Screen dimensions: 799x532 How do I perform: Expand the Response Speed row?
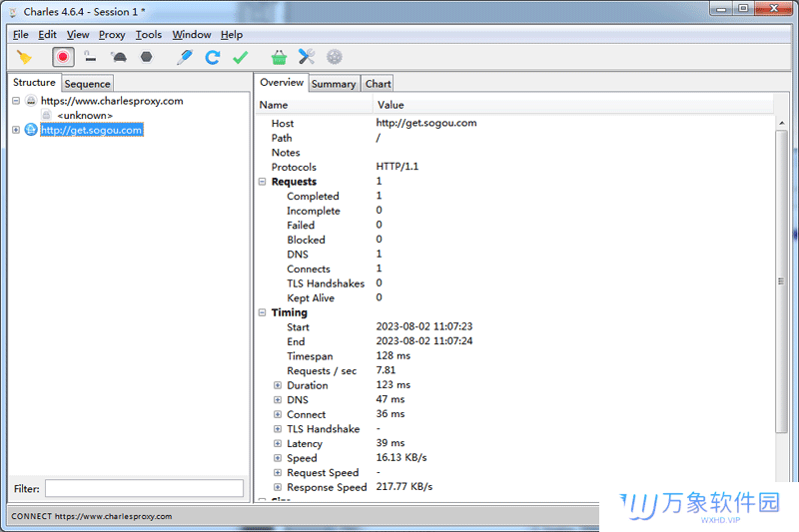pyautogui.click(x=278, y=487)
